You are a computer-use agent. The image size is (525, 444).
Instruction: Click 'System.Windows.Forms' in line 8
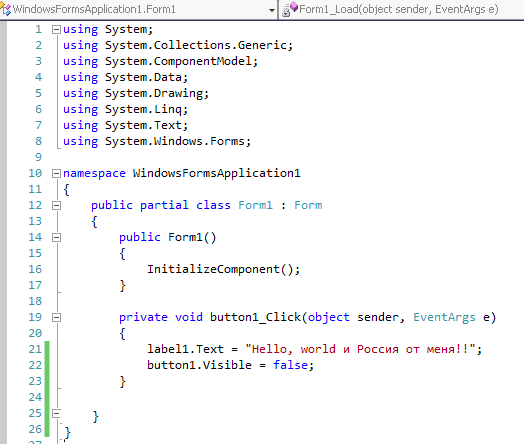[x=175, y=141]
